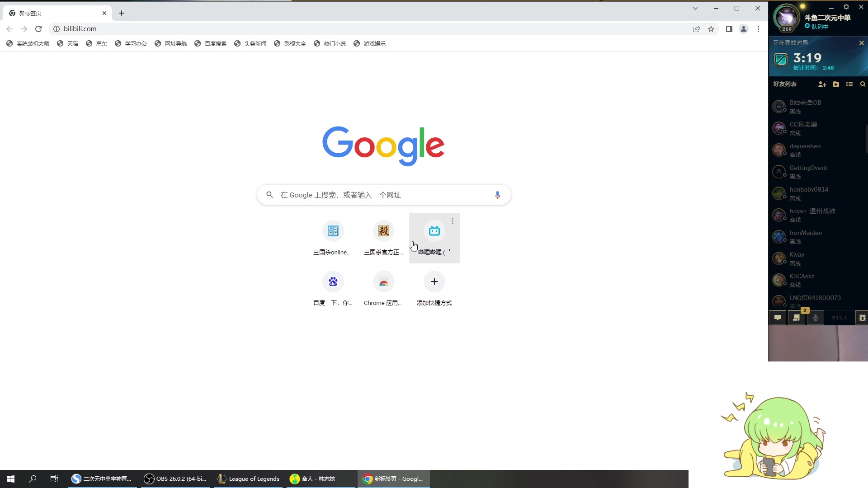Open the 哔哩哔哩 bilibili shortcut tile
This screenshot has width=868, height=488.
coord(434,238)
